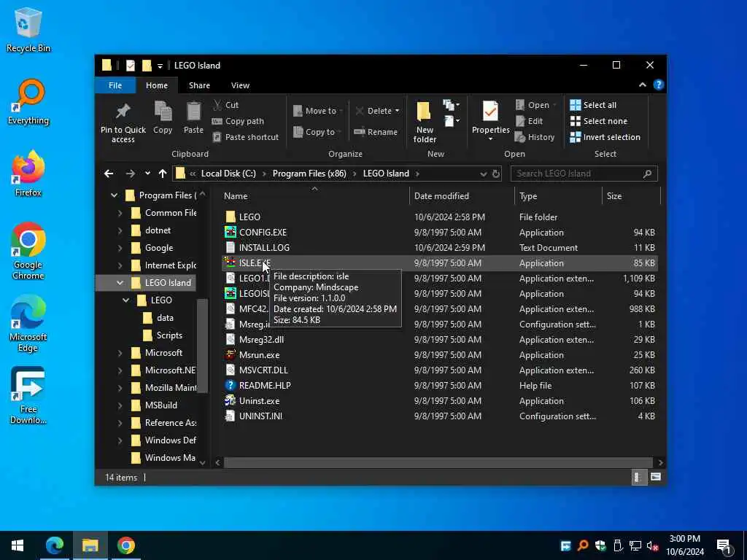Click the Rename ribbon button
Screen dimensions: 747x560
376,132
